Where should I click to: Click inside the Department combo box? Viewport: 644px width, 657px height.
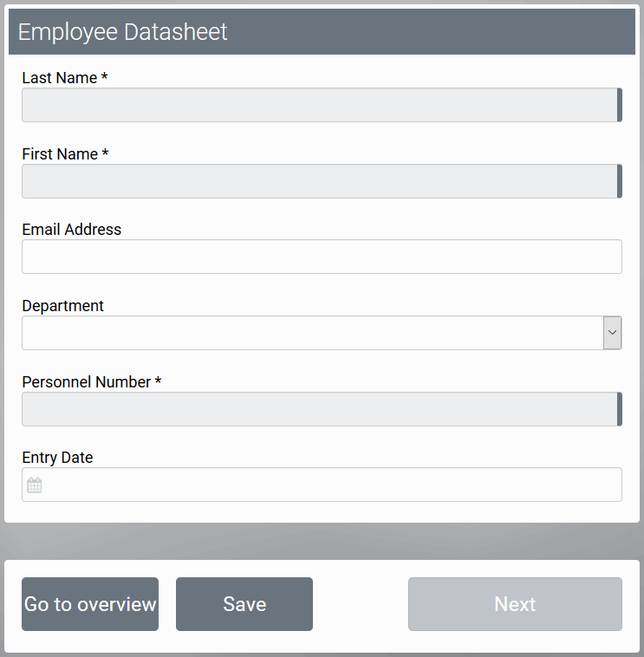(x=312, y=333)
